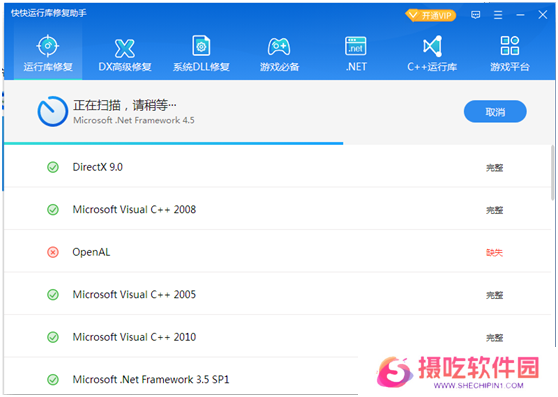
Task: Select Microsoft .Net Framework 3.5 SP1 row text
Action: click(x=151, y=379)
